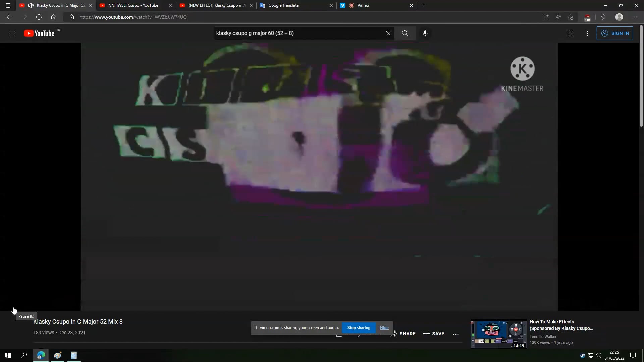This screenshot has width=644, height=362.
Task: Start a voice search with the microphone icon
Action: [425, 33]
